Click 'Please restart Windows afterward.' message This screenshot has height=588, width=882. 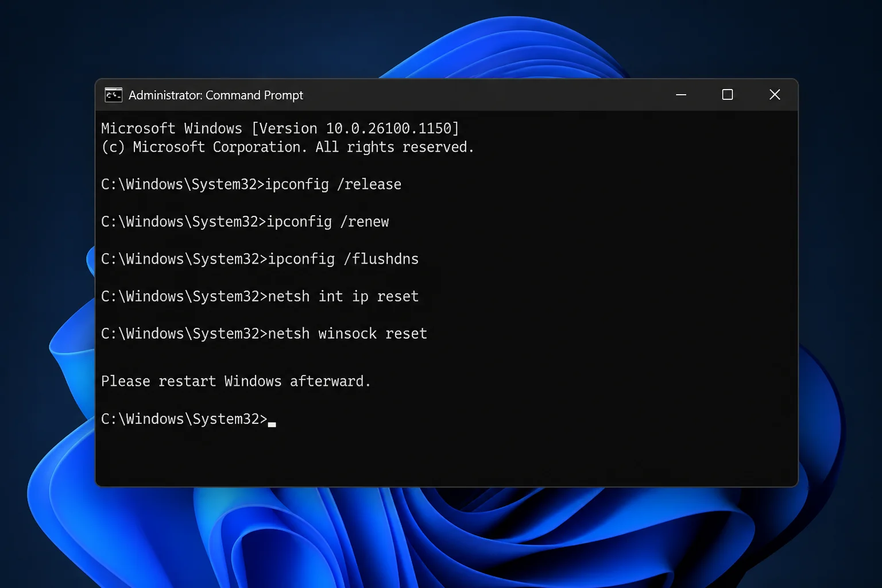point(236,382)
